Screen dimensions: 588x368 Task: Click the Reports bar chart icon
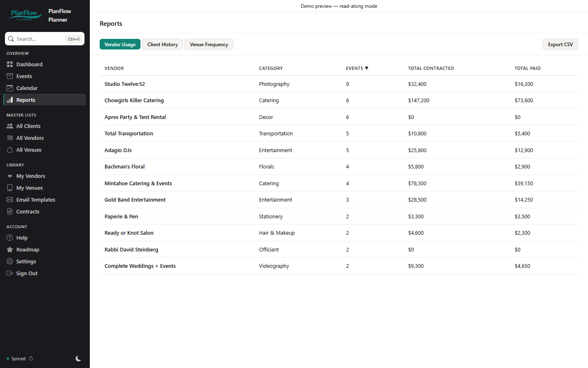[10, 100]
